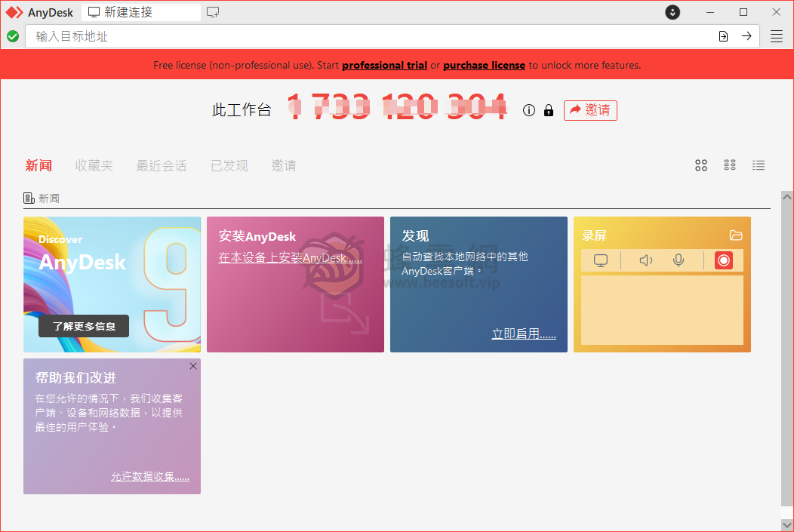The width and height of the screenshot is (794, 532).
Task: Click the 立即启用 link
Action: tap(524, 334)
